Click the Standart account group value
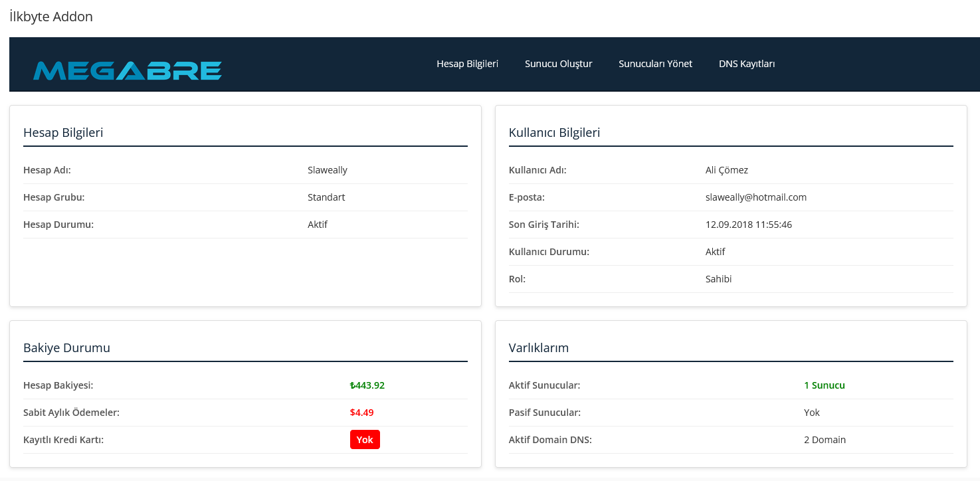The width and height of the screenshot is (980, 481). click(x=326, y=197)
